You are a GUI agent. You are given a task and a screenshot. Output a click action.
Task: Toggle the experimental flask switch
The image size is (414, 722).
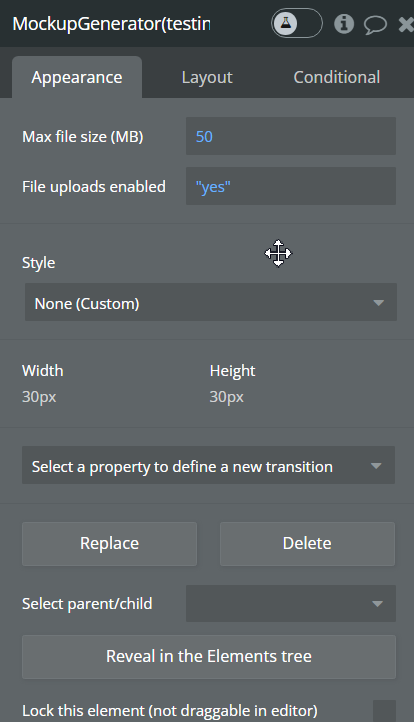297,23
